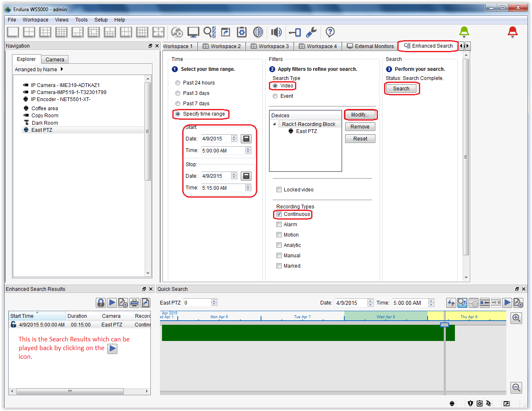
Task: Switch to the Camera tab
Action: [54, 59]
